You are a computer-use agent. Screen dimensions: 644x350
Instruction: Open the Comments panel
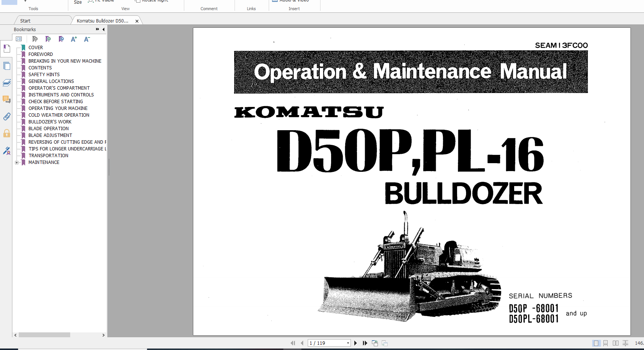pos(7,100)
